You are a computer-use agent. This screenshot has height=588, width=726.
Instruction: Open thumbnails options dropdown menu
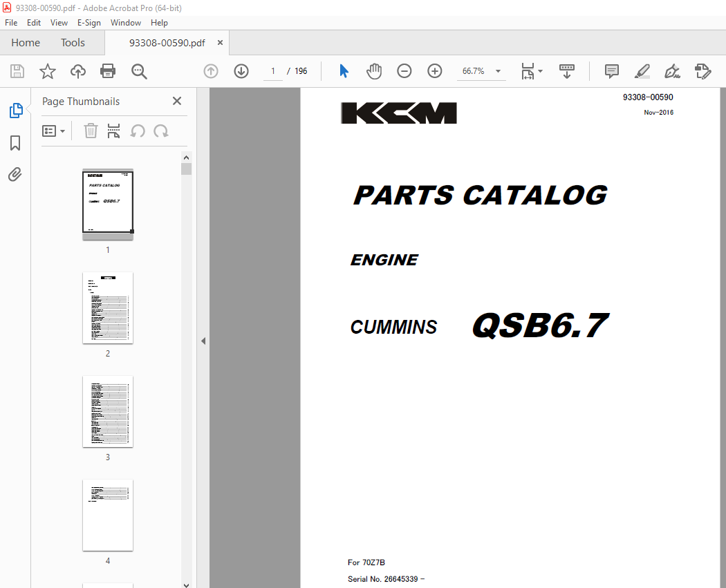pyautogui.click(x=53, y=131)
